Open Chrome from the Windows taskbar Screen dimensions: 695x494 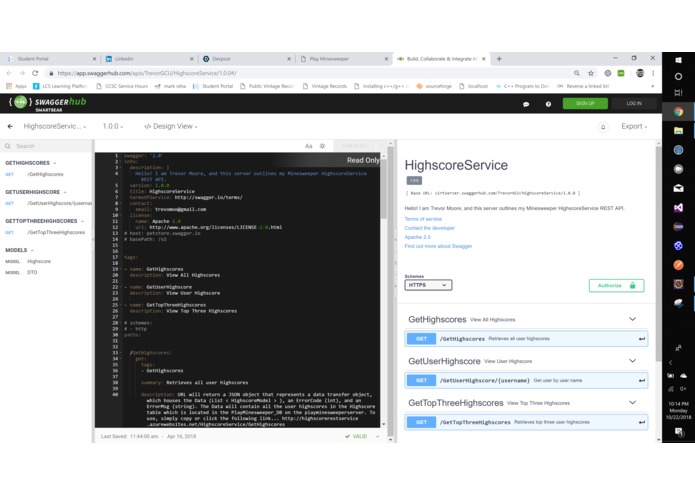pyautogui.click(x=678, y=112)
